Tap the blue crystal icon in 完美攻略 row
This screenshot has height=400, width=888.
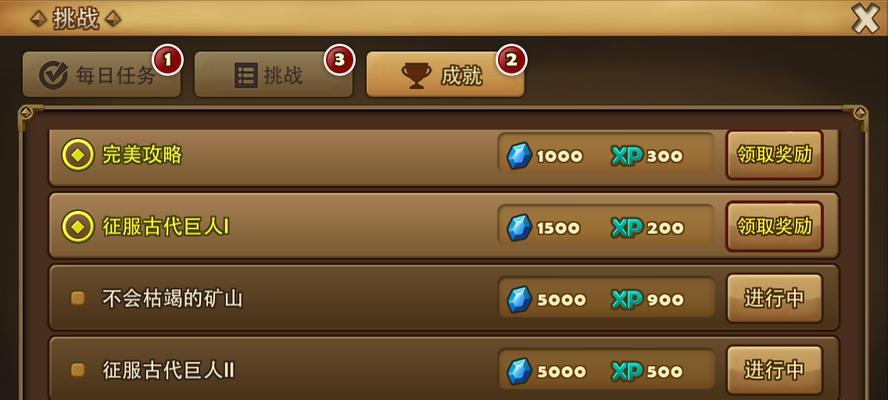pos(519,155)
